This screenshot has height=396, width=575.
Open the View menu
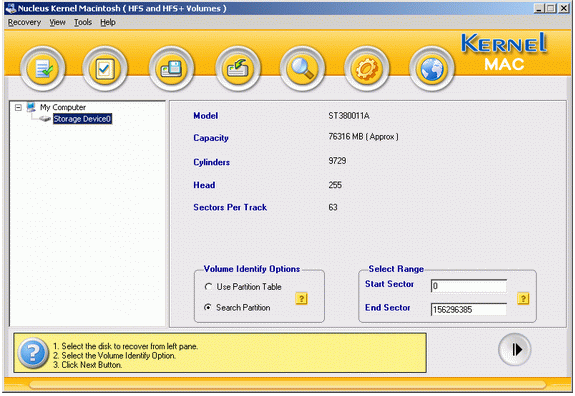57,22
